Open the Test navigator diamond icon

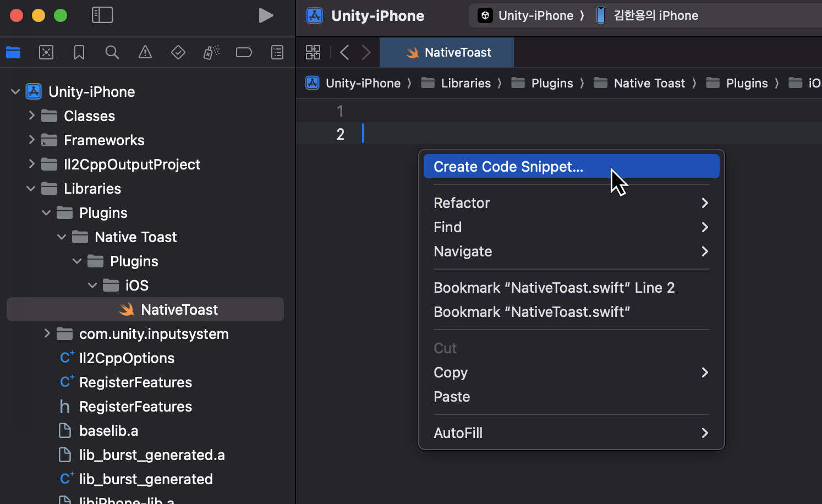178,52
